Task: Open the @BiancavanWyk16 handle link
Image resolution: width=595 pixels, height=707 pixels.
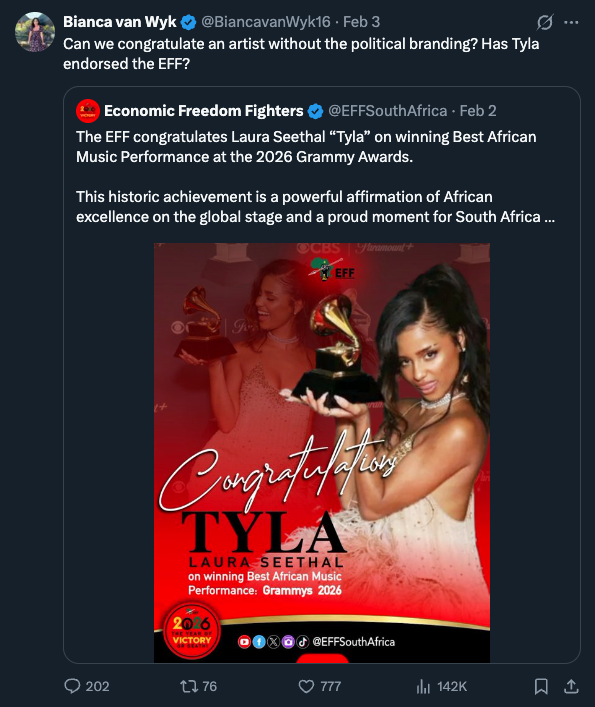Action: tap(265, 22)
